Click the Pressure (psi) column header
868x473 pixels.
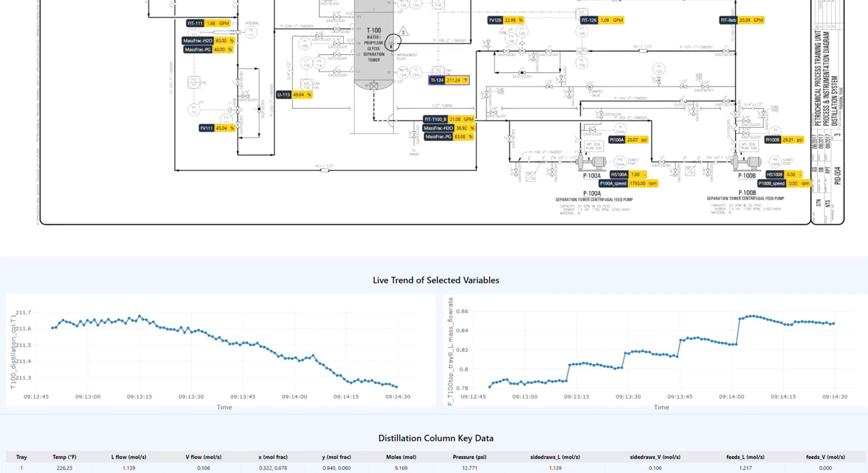click(x=469, y=457)
